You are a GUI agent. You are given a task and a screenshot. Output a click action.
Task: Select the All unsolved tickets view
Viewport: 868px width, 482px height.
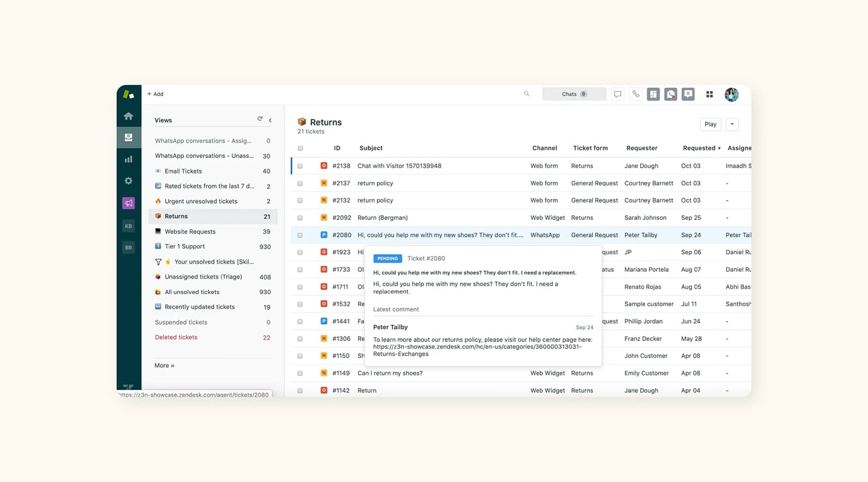(x=212, y=292)
